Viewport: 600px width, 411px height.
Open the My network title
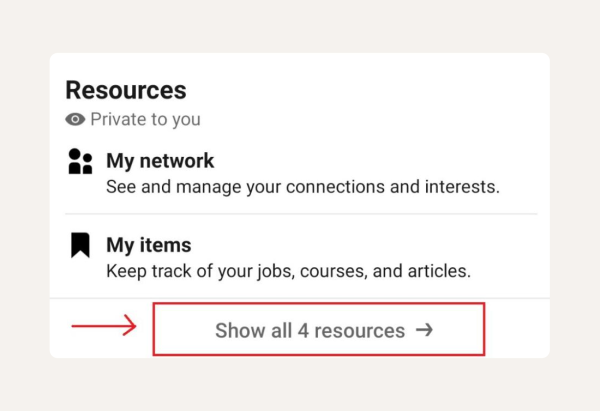[x=160, y=161]
